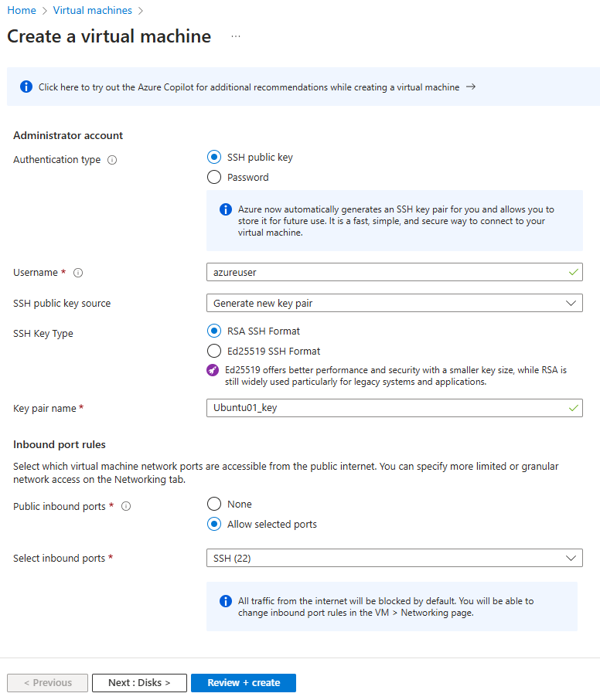Viewport: 600px width, 700px height.
Task: Click the Previous button
Action: coord(47,682)
